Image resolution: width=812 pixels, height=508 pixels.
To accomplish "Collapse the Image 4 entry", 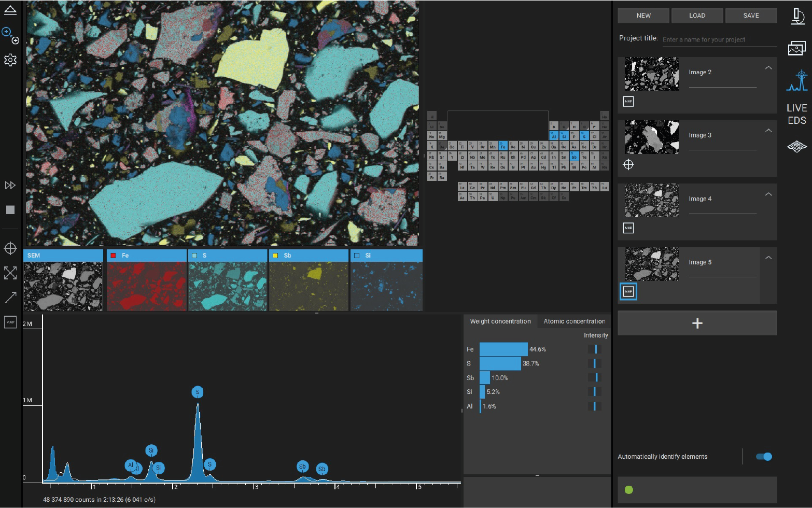I will tap(768, 194).
